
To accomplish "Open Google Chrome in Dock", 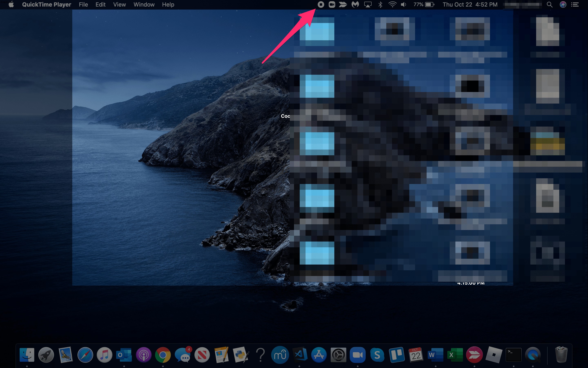I will click(163, 355).
